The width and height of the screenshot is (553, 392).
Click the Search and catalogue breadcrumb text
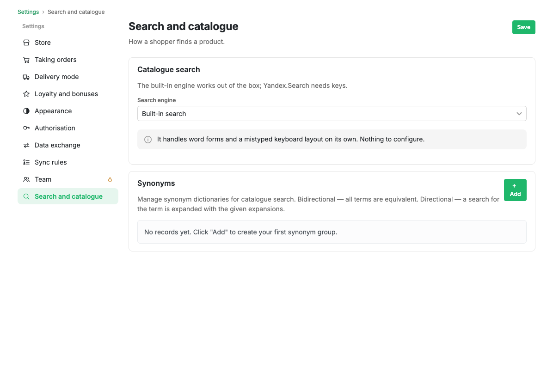click(76, 12)
